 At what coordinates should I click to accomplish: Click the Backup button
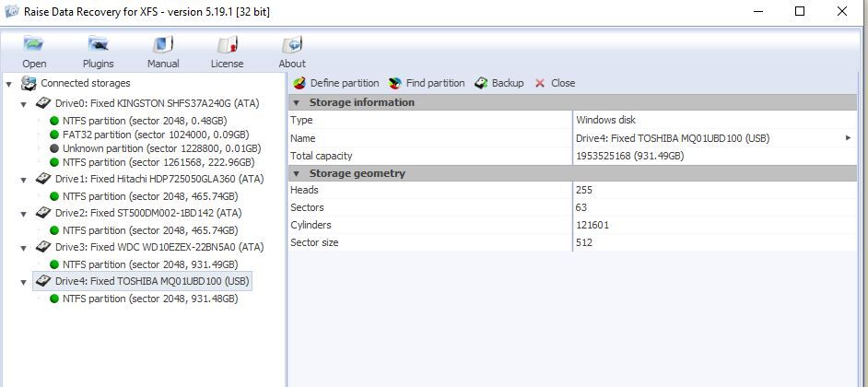click(x=499, y=83)
